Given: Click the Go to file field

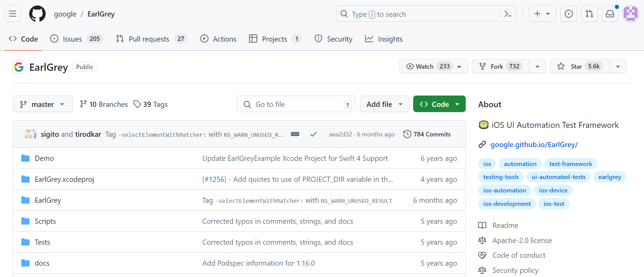Looking at the screenshot, I should [296, 104].
